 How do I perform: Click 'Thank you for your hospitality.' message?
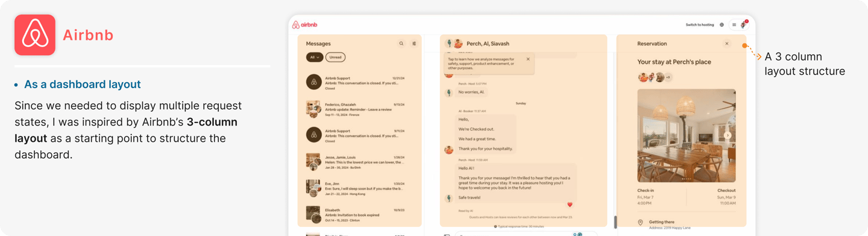[486, 148]
